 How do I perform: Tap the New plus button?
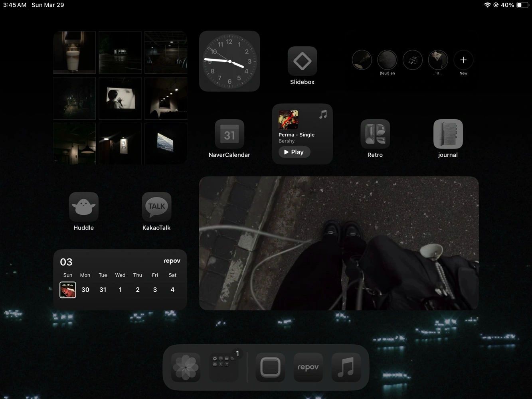463,60
